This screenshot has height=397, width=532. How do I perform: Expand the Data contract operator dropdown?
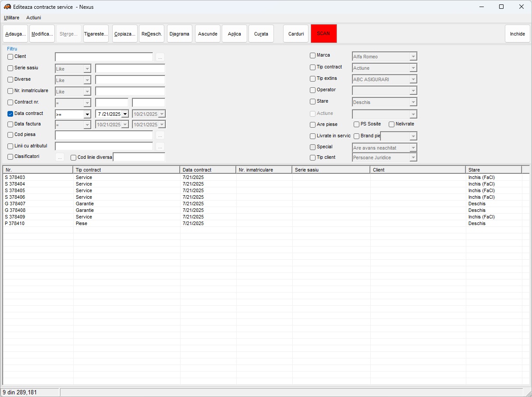click(87, 114)
